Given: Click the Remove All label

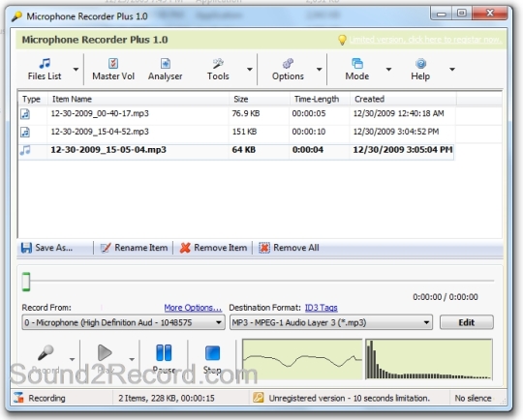Looking at the screenshot, I should pyautogui.click(x=296, y=248).
